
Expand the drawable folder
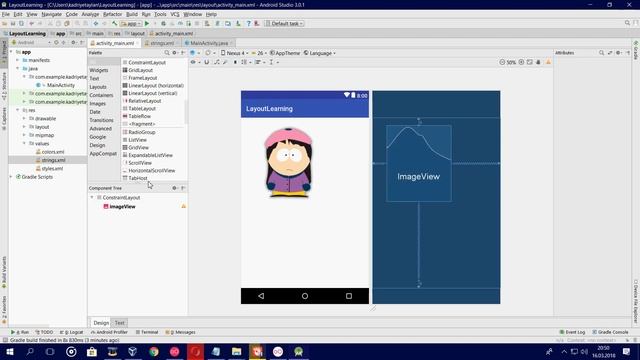[24, 118]
